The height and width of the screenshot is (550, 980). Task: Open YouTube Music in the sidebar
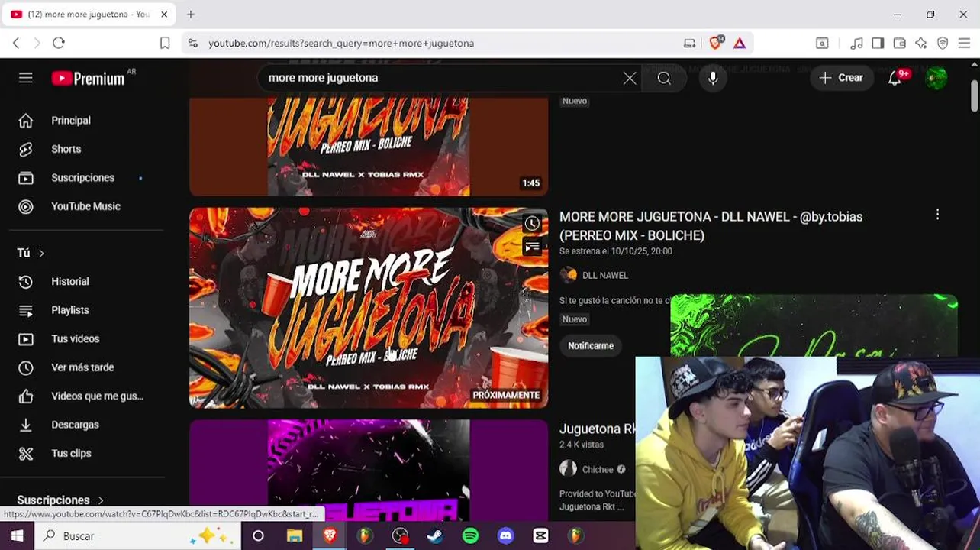coord(85,206)
